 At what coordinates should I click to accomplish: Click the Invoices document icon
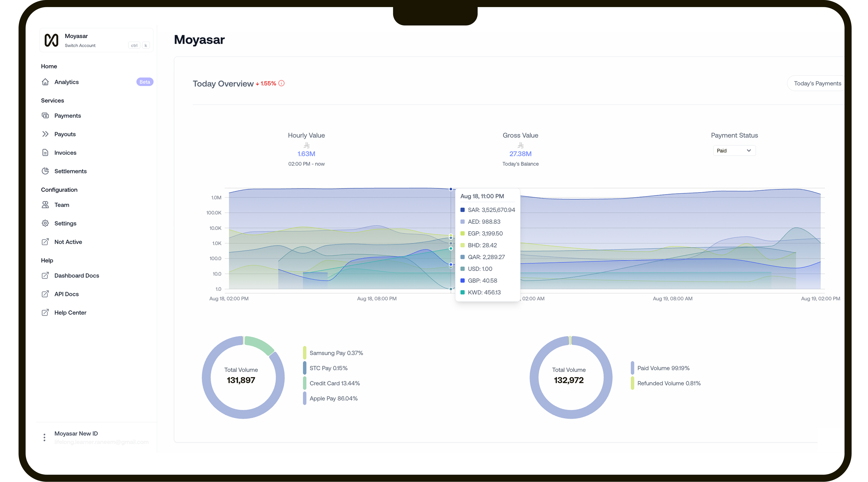45,153
